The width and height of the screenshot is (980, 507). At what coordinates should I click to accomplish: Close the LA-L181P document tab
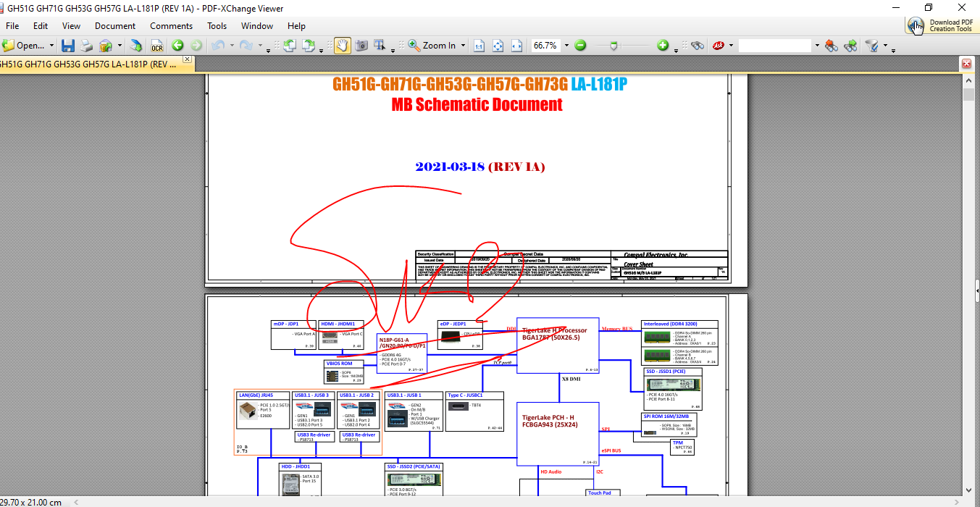[188, 59]
